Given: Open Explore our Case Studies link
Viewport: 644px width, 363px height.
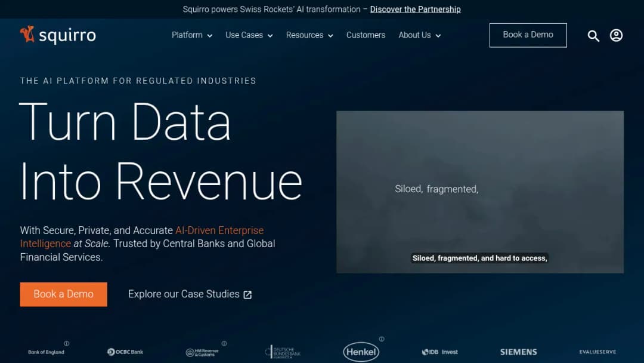Looking at the screenshot, I should tap(190, 294).
